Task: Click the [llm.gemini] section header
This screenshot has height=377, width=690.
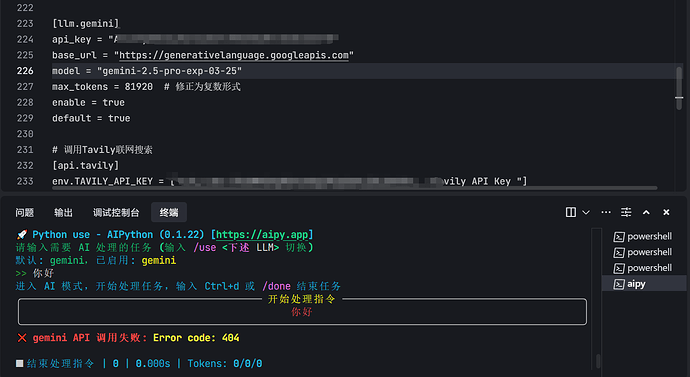Action: tap(85, 24)
